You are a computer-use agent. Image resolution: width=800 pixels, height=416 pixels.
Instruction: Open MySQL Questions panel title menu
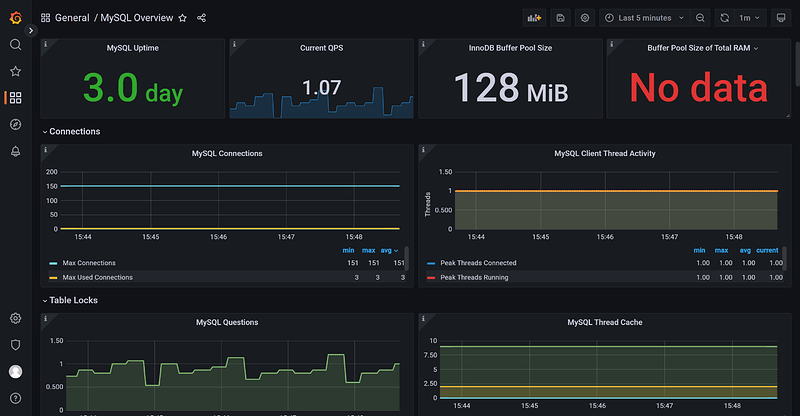[x=227, y=323]
